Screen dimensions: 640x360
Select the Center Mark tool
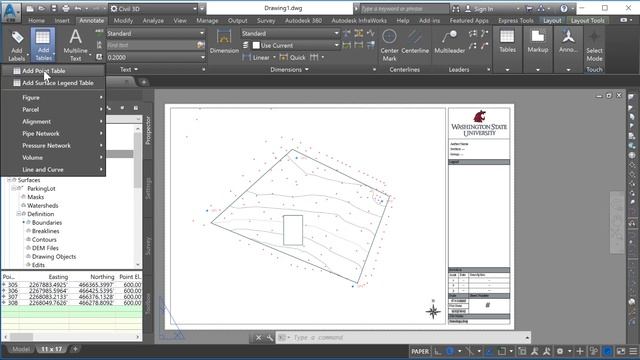click(x=389, y=45)
